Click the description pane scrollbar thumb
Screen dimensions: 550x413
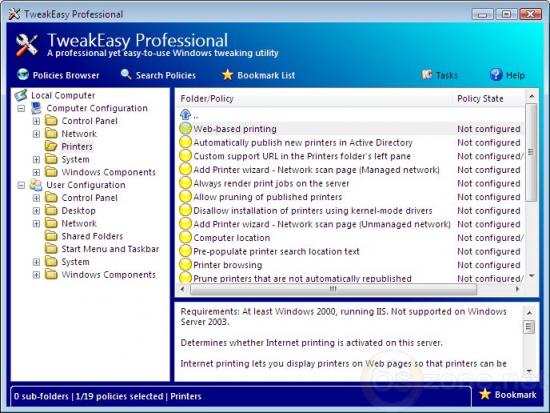pyautogui.click(x=529, y=327)
